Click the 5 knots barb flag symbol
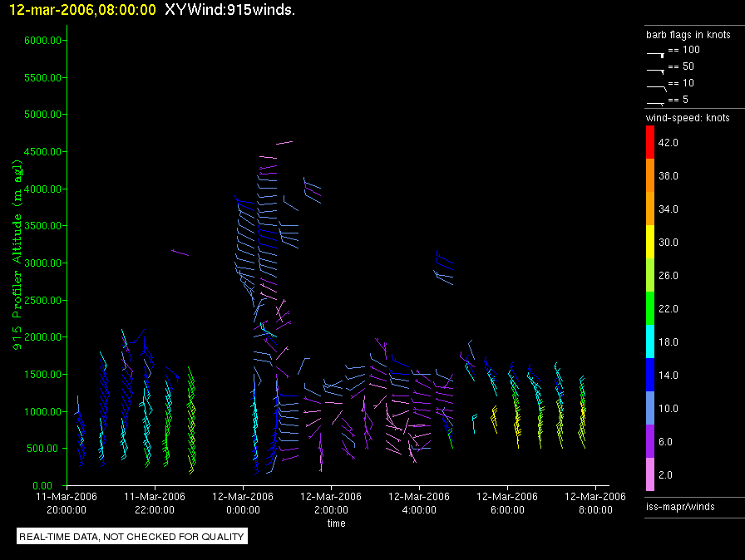Screen dimensions: 745x560 655,103
